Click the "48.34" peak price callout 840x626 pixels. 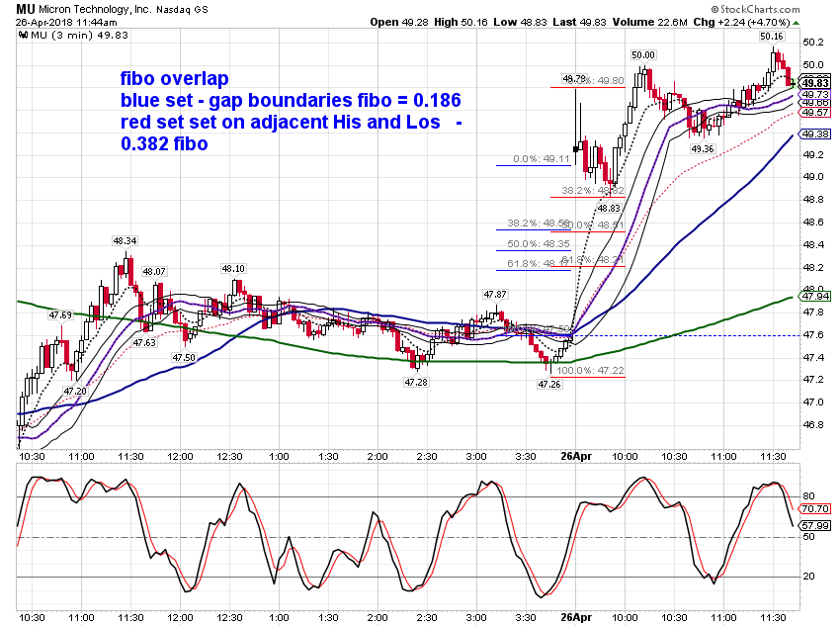click(x=125, y=241)
